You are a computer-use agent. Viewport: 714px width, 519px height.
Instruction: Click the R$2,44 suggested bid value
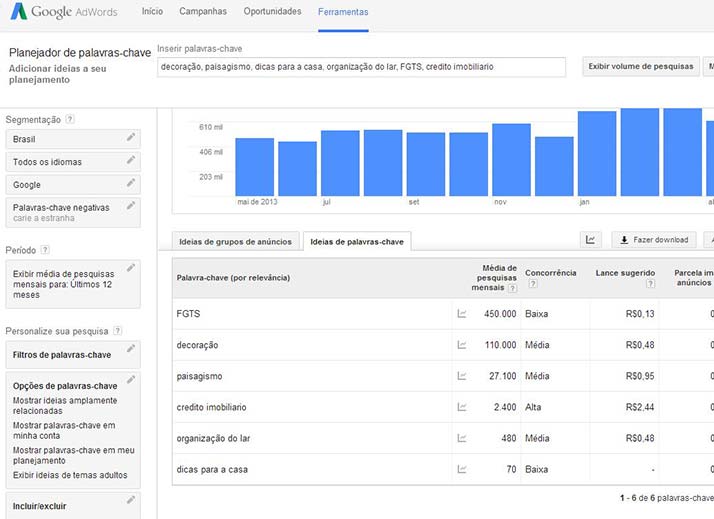[x=640, y=407]
